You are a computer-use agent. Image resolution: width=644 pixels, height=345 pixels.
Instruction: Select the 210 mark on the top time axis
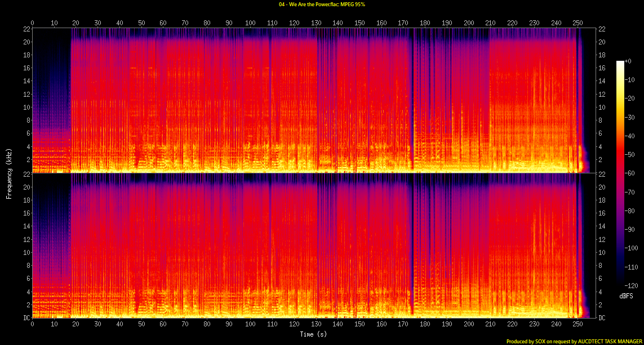click(x=490, y=23)
